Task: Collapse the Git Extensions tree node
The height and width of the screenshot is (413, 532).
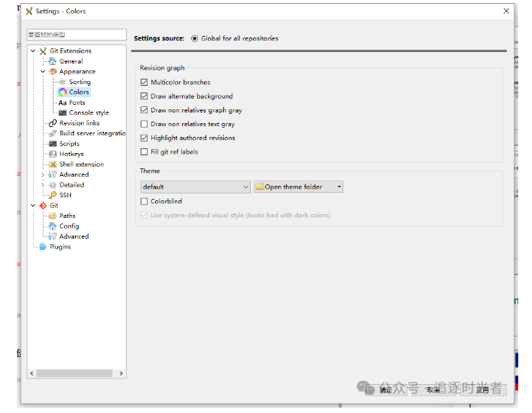Action: tap(33, 51)
